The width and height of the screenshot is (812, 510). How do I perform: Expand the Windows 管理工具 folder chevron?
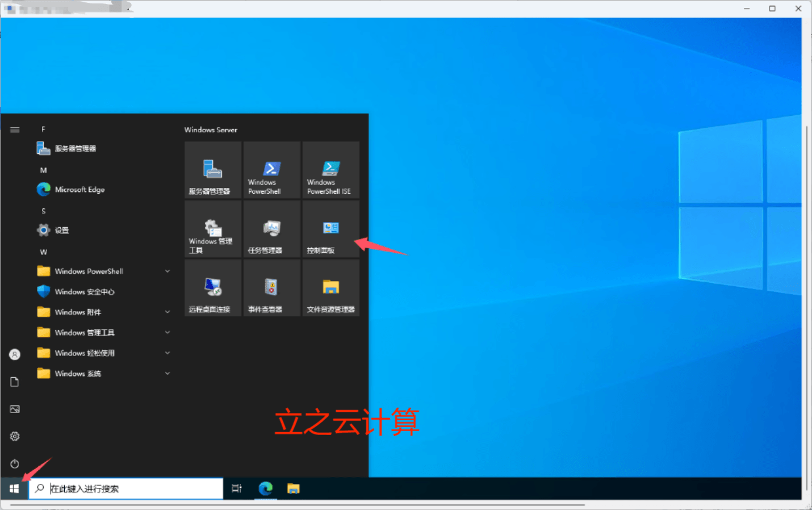(x=168, y=333)
